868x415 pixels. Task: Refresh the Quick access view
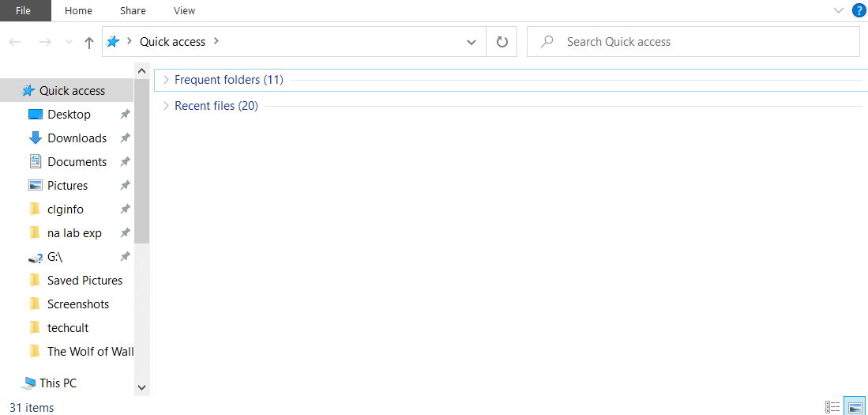[x=502, y=42]
